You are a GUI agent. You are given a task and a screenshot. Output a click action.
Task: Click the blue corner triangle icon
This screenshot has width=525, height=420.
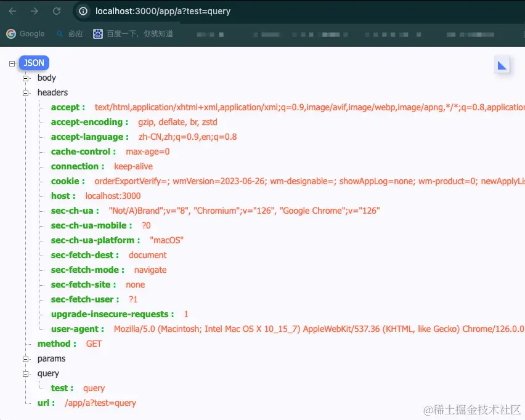point(502,65)
